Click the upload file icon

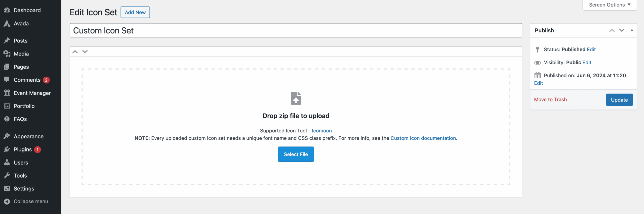tap(296, 98)
